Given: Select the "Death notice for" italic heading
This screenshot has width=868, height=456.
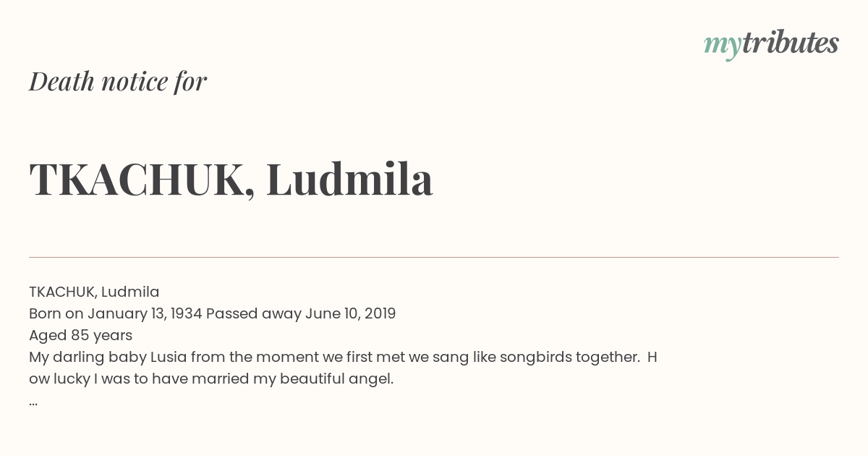Looking at the screenshot, I should click(118, 81).
